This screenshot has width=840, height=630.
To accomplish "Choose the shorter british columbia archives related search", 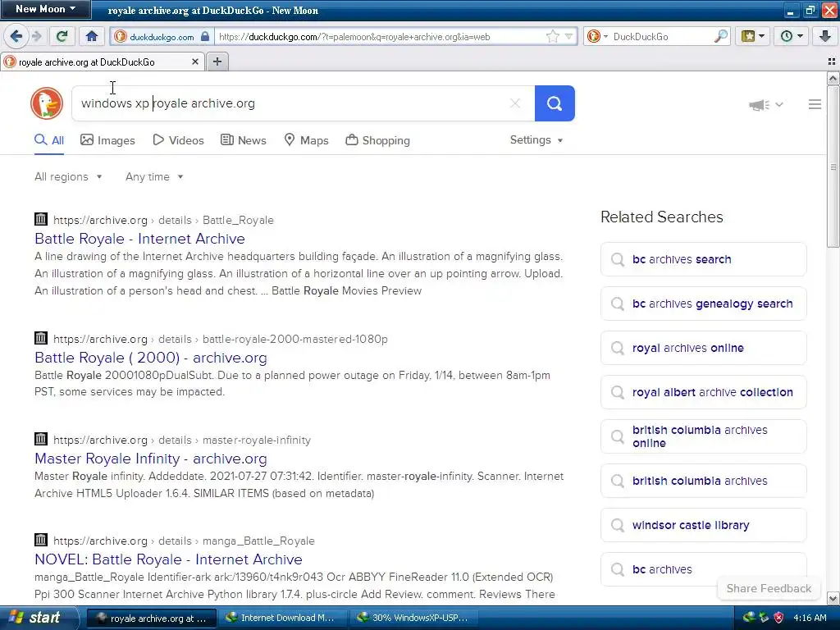I will (x=703, y=481).
